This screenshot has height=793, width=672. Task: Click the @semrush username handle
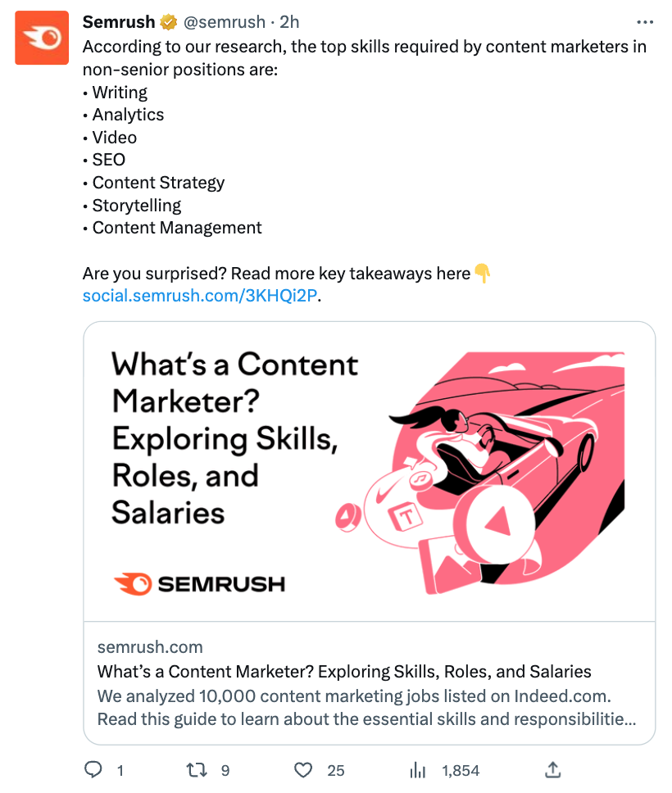(x=224, y=22)
